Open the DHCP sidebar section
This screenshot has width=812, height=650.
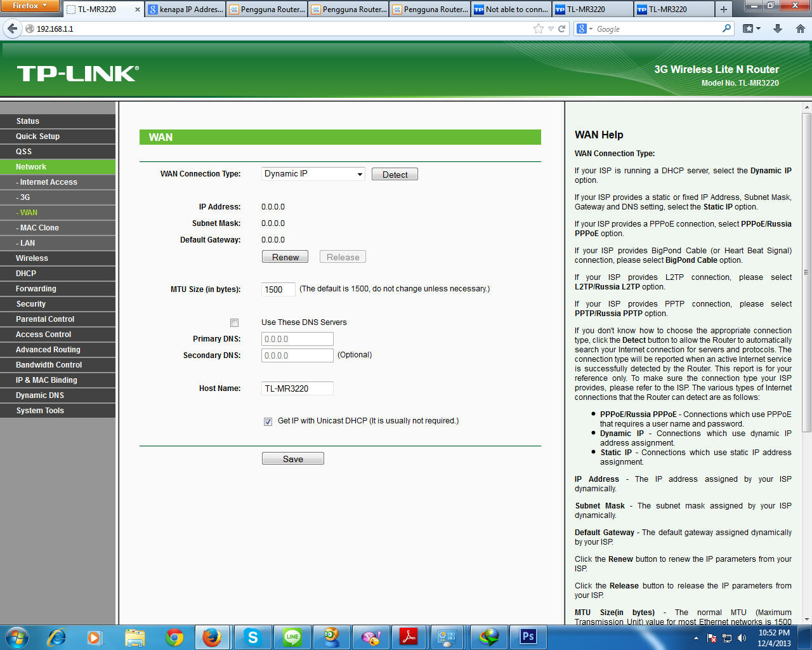pyautogui.click(x=58, y=274)
